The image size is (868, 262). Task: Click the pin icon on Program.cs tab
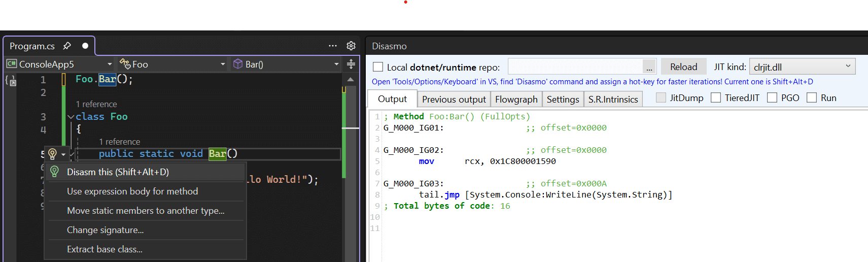coord(67,46)
